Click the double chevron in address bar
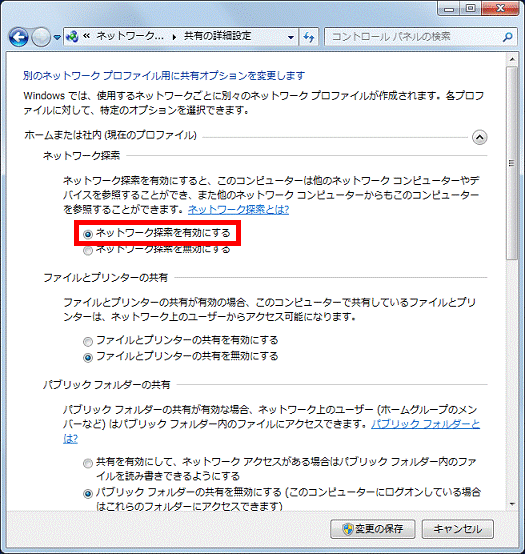The image size is (525, 554). coord(87,36)
